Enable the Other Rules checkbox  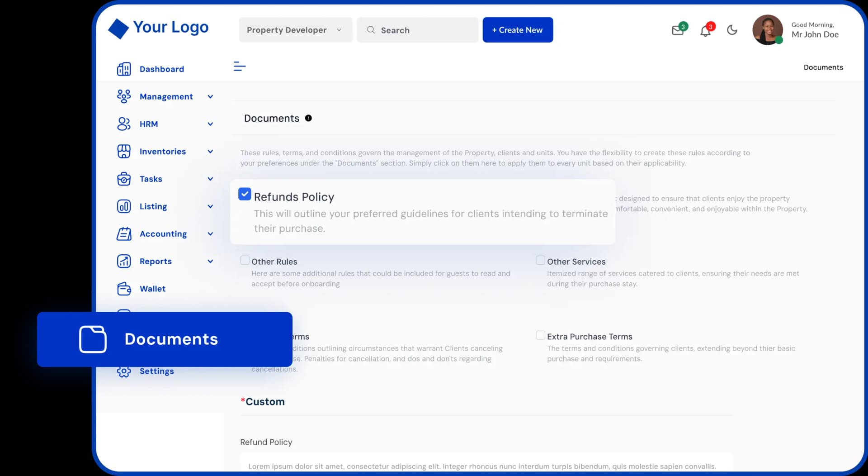(245, 260)
